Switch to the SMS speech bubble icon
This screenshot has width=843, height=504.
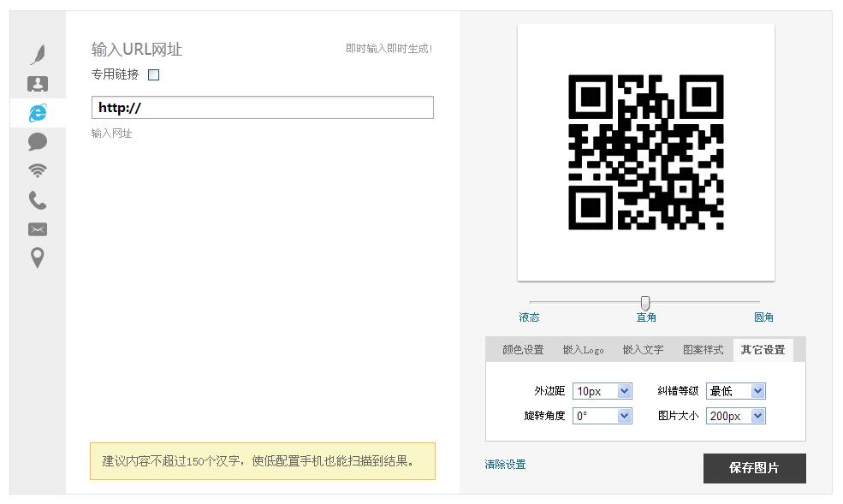click(x=38, y=142)
